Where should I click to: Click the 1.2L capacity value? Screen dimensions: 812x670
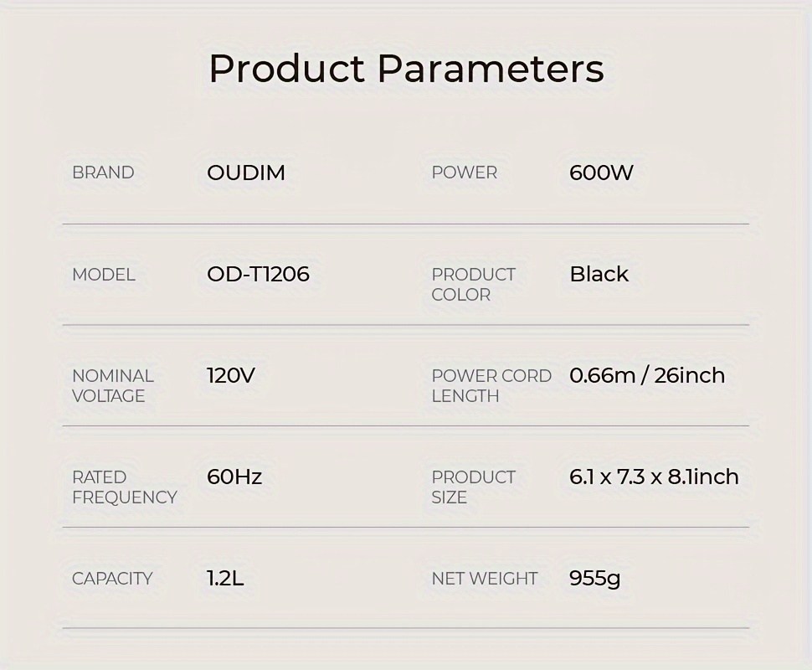tap(225, 578)
